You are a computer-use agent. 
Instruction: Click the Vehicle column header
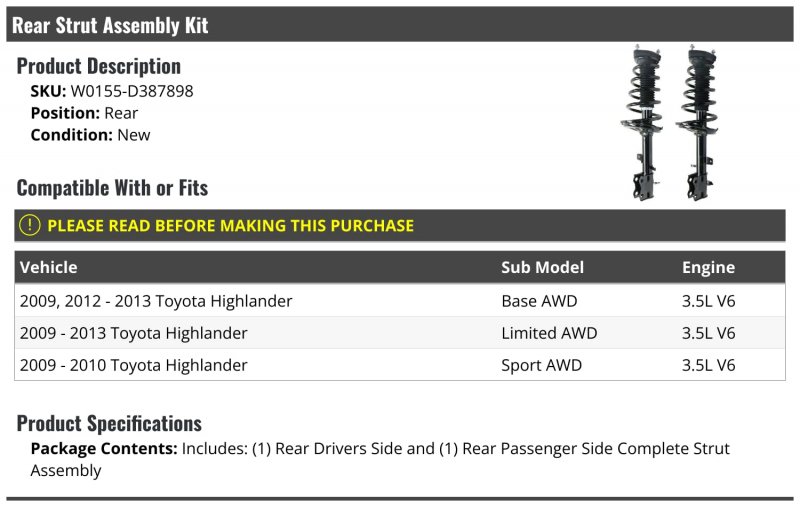point(48,267)
